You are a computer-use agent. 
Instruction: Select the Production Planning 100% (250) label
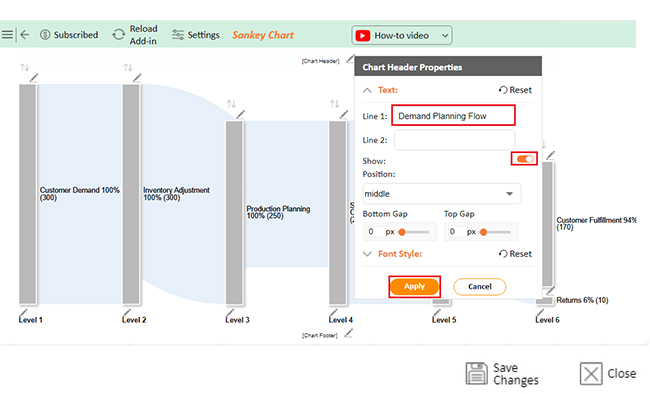tap(278, 212)
